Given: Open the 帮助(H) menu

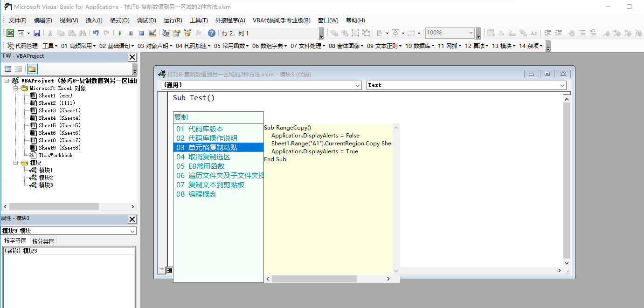Looking at the screenshot, I should 355,21.
